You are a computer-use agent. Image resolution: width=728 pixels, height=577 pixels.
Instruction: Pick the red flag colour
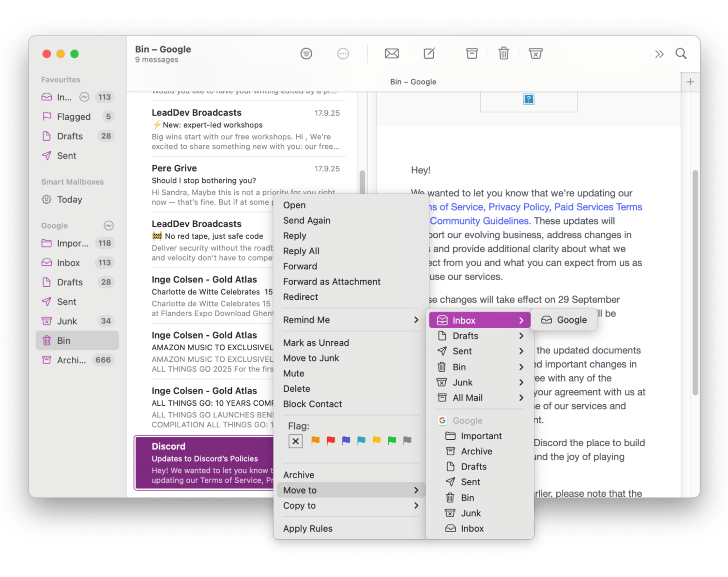(x=331, y=440)
